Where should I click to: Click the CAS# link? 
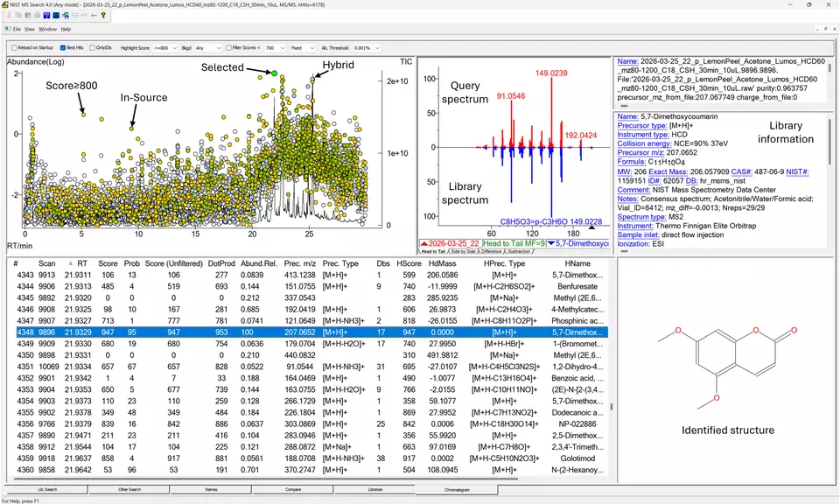click(741, 171)
